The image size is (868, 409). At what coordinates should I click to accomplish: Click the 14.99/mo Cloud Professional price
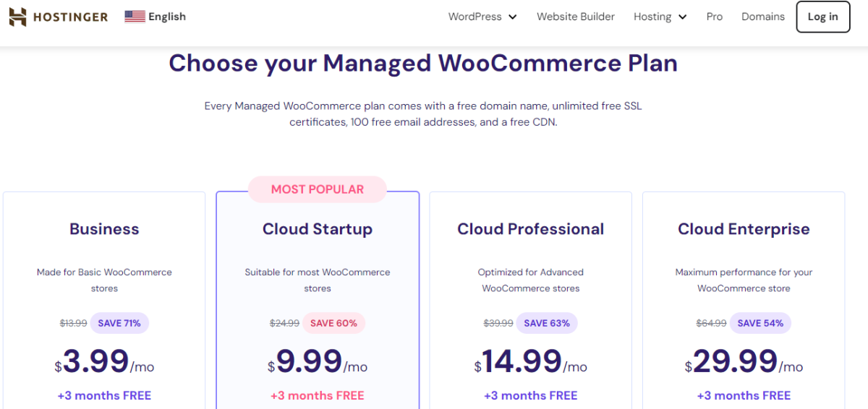tap(531, 361)
